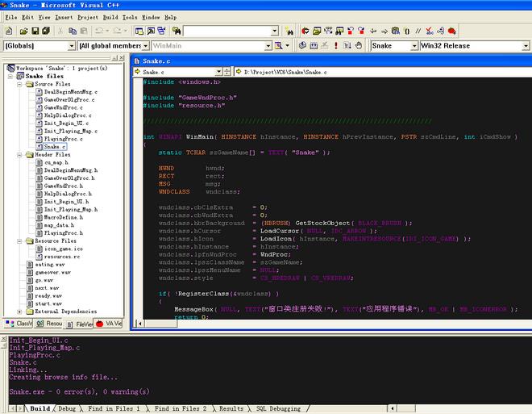The image size is (532, 414).
Task: Click the Compile toolbar icon
Action: pos(302,45)
